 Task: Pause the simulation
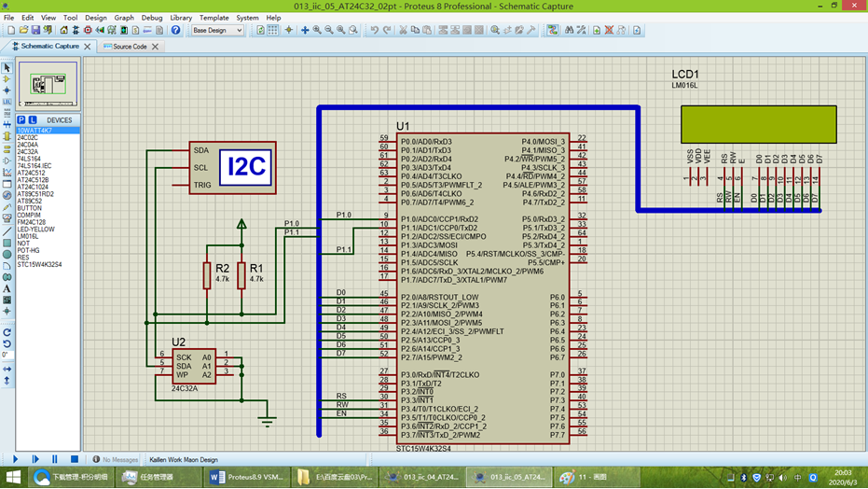coord(54,459)
